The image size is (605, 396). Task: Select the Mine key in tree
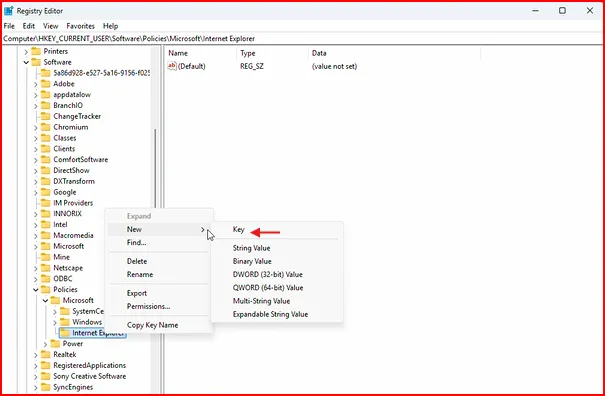[x=61, y=257]
